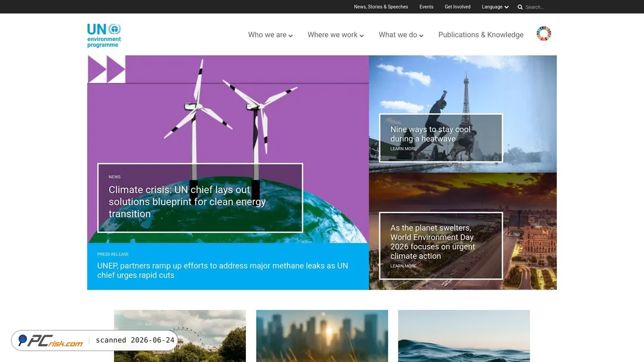Expand the Who we are menu
The height and width of the screenshot is (362, 644).
click(x=270, y=35)
